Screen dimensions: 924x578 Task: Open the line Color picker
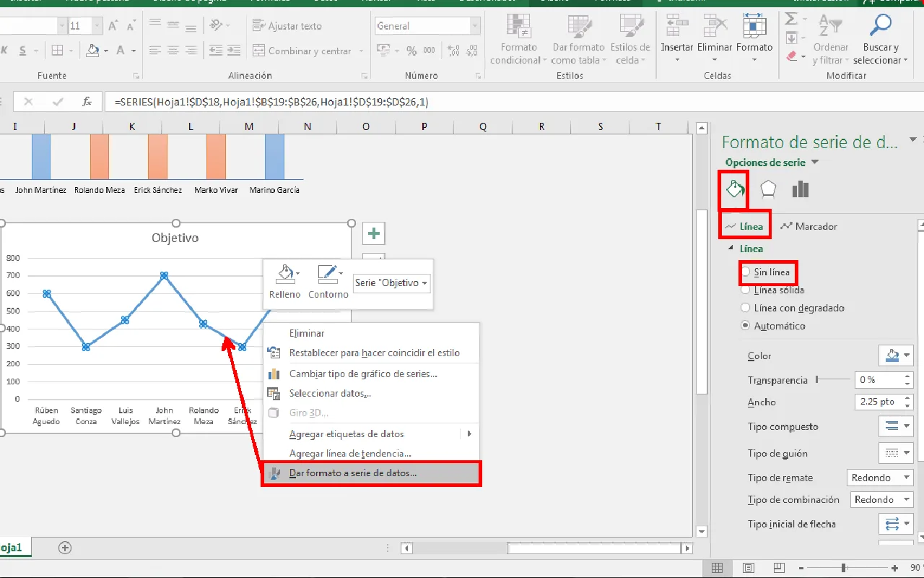896,355
